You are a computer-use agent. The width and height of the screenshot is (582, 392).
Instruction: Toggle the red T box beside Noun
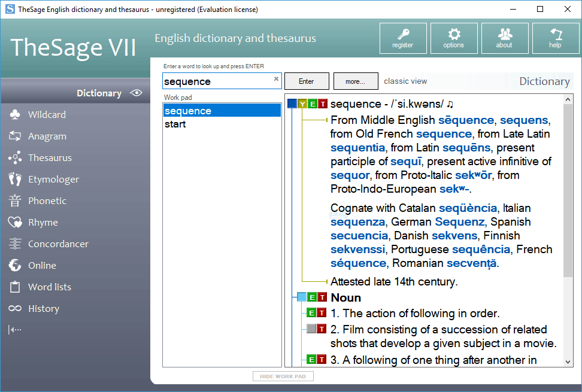click(x=322, y=297)
